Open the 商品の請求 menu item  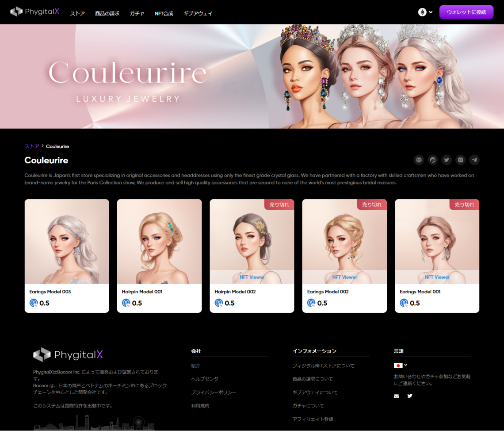[x=107, y=14]
